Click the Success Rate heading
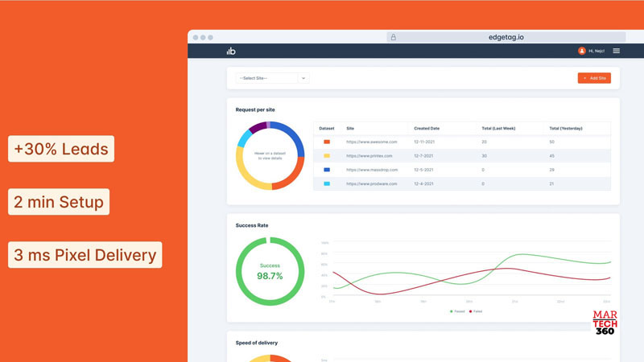This screenshot has width=644, height=362. (252, 225)
